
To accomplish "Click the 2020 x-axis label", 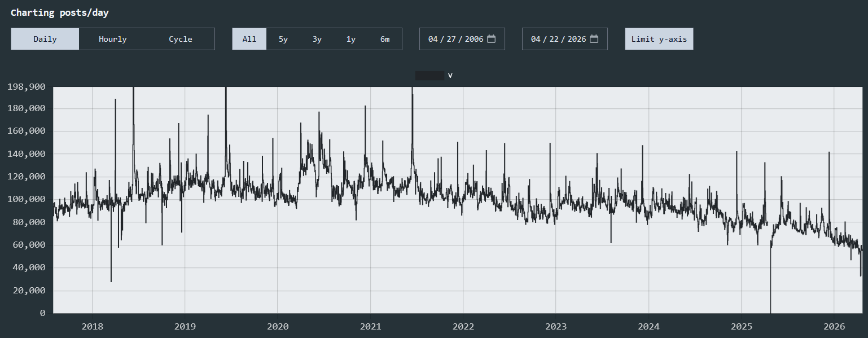I will (278, 326).
